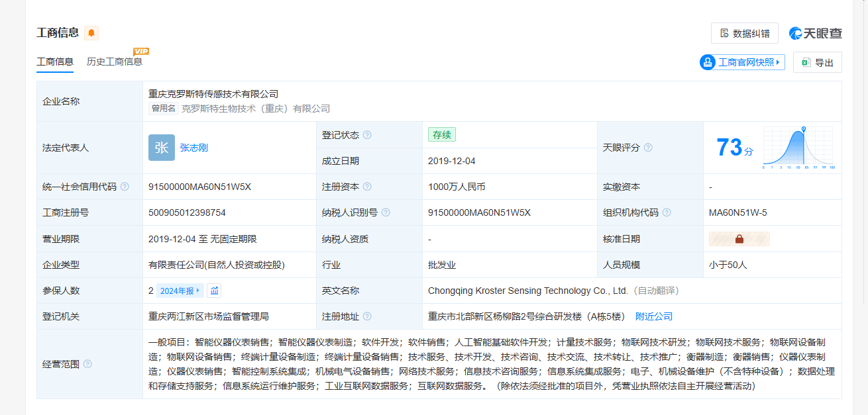868x415 pixels.
Task: Click the 数据纠错 button
Action: (744, 33)
